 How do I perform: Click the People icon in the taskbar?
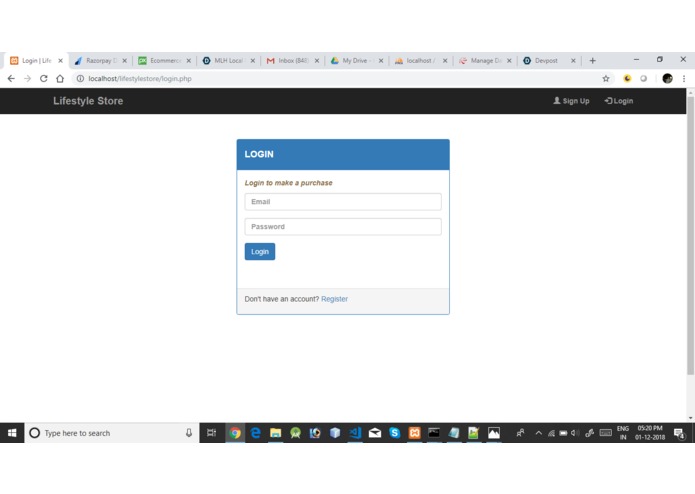click(x=520, y=433)
